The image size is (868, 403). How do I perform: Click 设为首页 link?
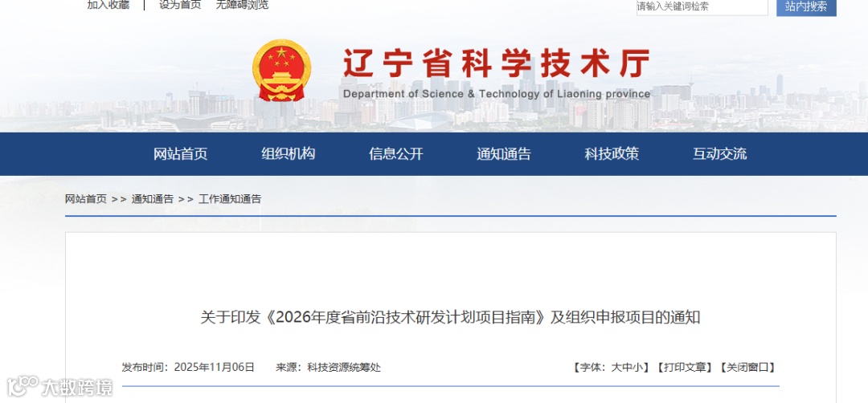[180, 5]
